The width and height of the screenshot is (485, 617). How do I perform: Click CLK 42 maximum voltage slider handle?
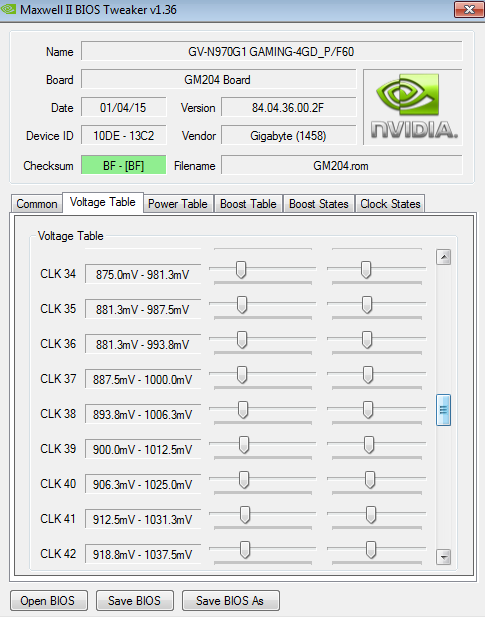tap(371, 550)
